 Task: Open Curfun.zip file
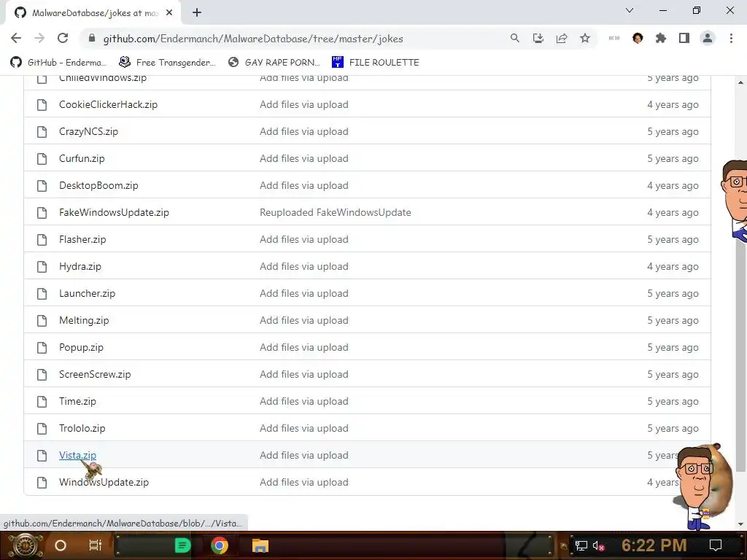click(82, 158)
